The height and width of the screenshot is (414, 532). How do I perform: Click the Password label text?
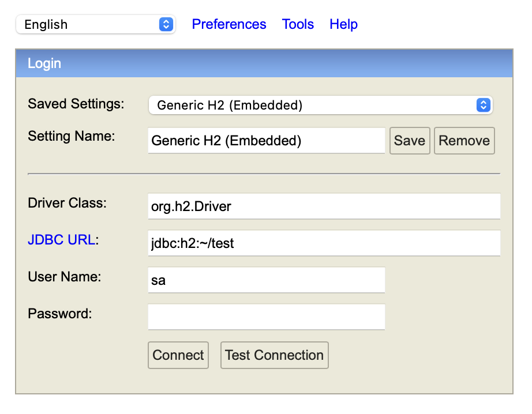tap(59, 314)
